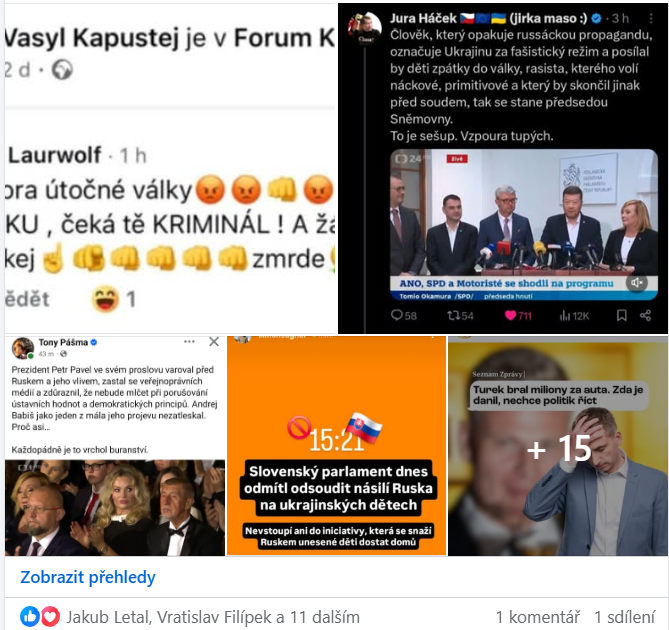Open Jura Háček profile avatar

point(365,27)
